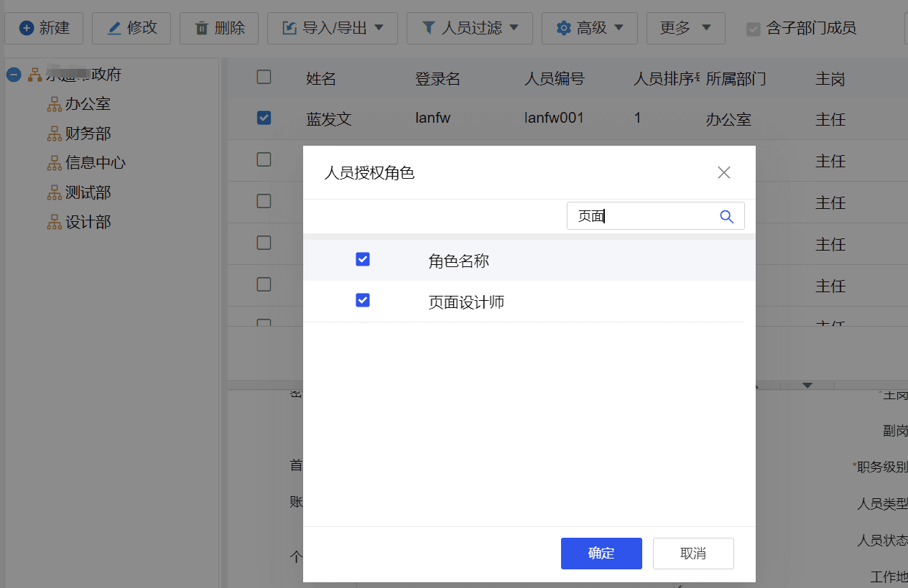Viewport: 908px width, 588px height.
Task: Click the lanfw001 personnel number cell
Action: (x=554, y=118)
